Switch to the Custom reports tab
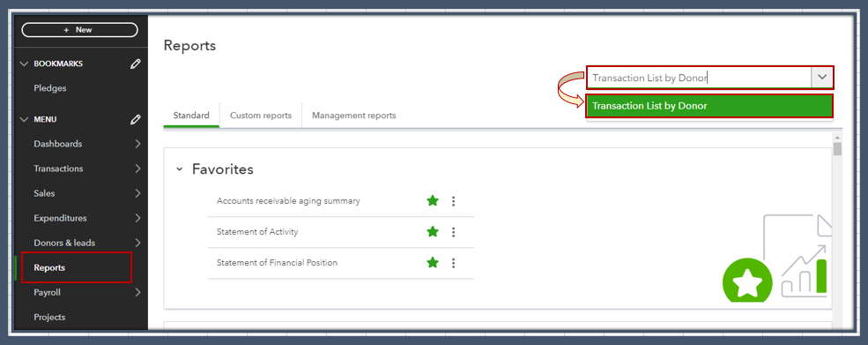The width and height of the screenshot is (868, 345). [x=261, y=116]
